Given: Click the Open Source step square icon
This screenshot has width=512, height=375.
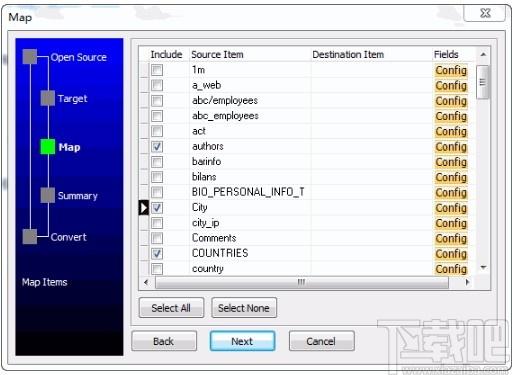Looking at the screenshot, I should [x=30, y=56].
